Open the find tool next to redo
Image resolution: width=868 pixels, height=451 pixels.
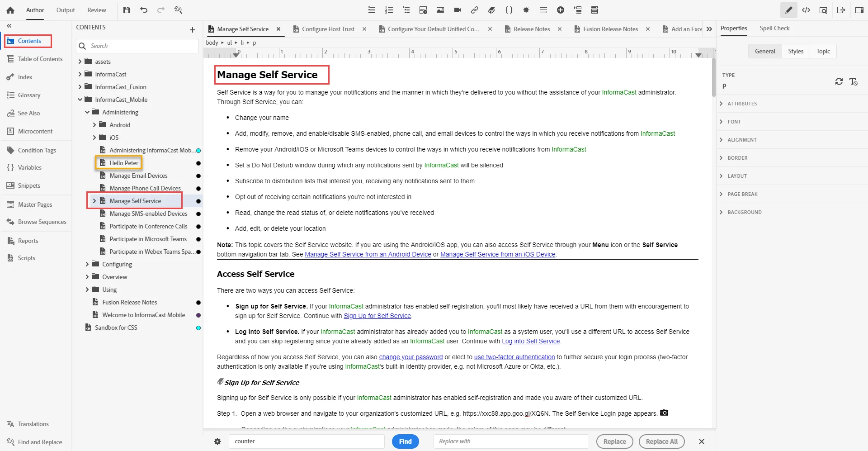pos(178,10)
